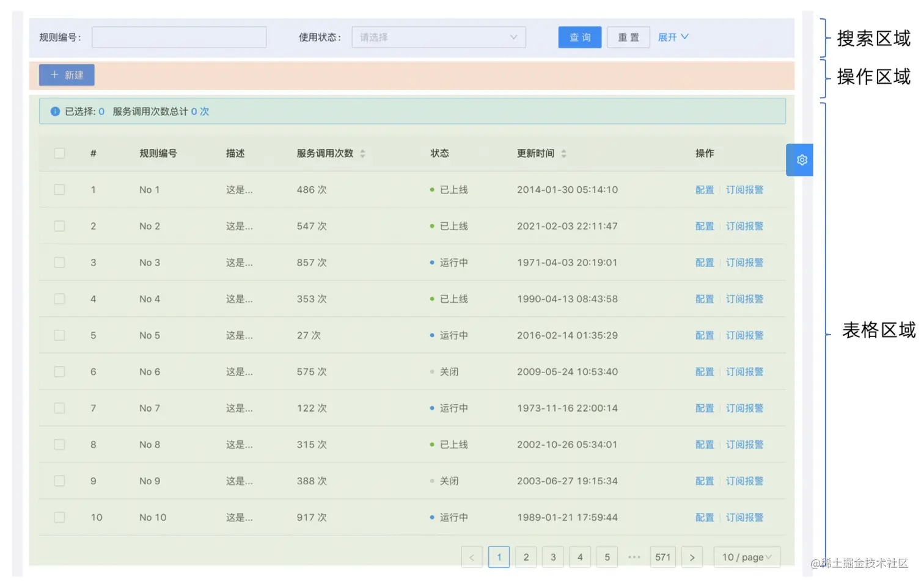This screenshot has height=585, width=924.
Task: Check the checkbox for row No 5
Action: [59, 335]
